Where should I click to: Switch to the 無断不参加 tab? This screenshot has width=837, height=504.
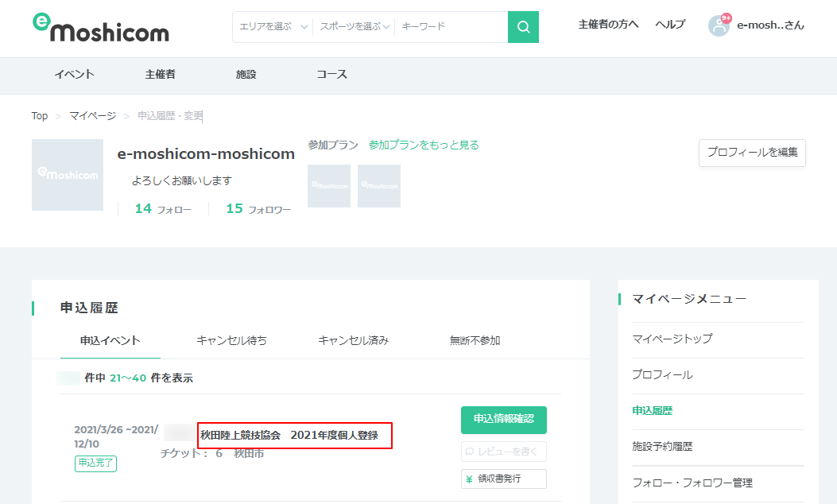point(475,341)
